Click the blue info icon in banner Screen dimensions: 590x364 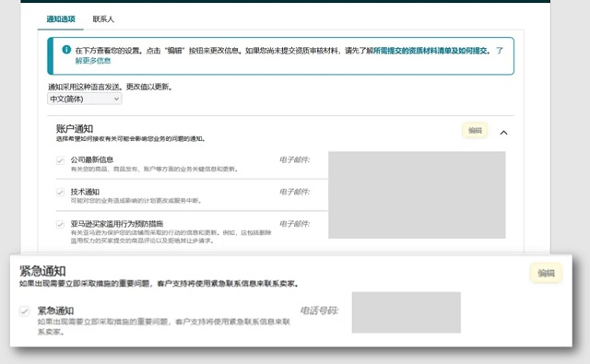[66, 50]
